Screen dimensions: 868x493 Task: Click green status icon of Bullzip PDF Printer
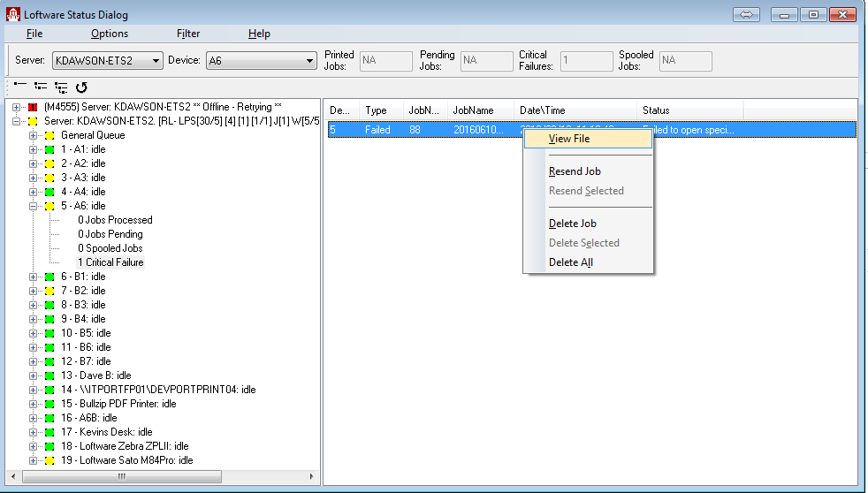pos(49,404)
